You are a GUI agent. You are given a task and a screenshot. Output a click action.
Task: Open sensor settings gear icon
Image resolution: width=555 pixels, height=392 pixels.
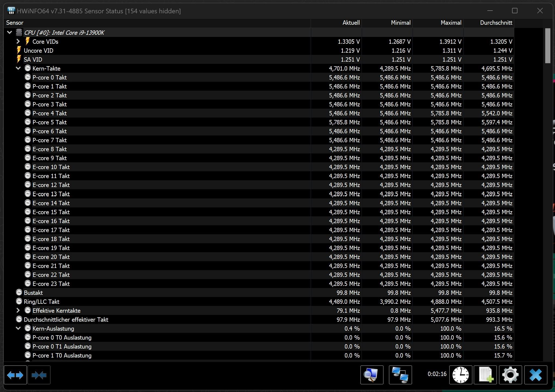(510, 375)
